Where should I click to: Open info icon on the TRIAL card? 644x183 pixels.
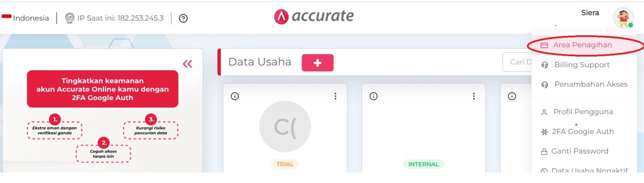click(x=235, y=96)
